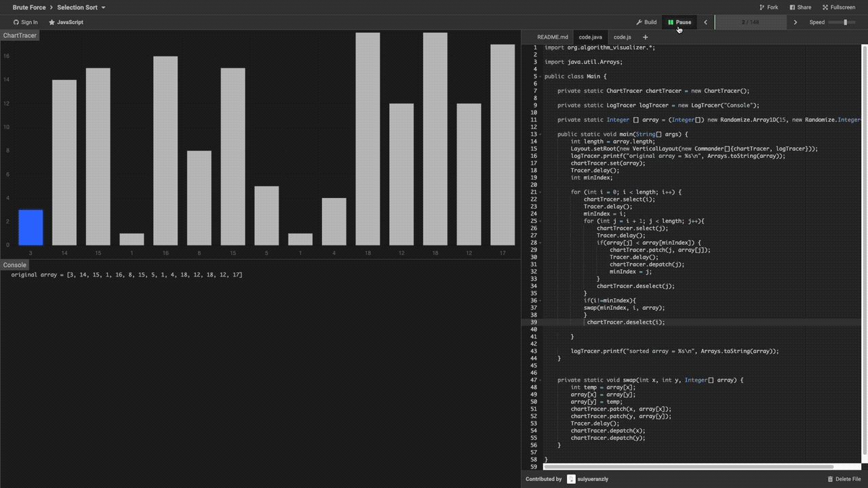Click the Share Facebook icon
Viewport: 868px width, 488px height.
click(x=792, y=7)
